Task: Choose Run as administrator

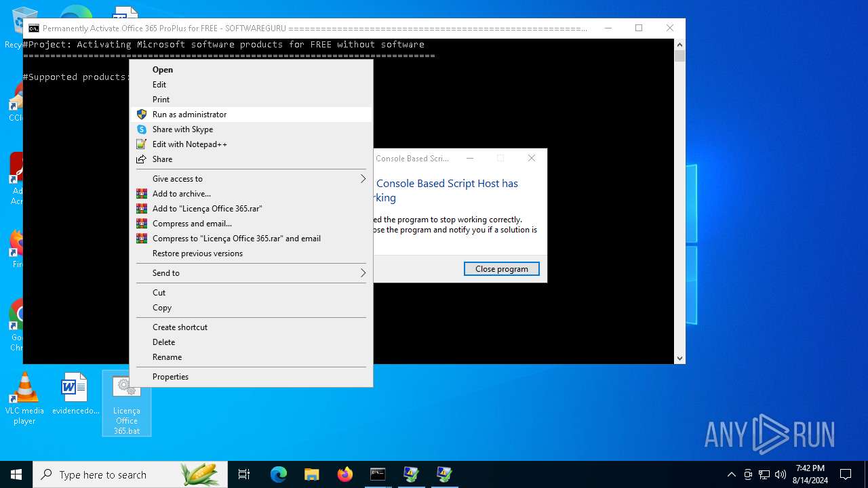Action: coord(251,115)
